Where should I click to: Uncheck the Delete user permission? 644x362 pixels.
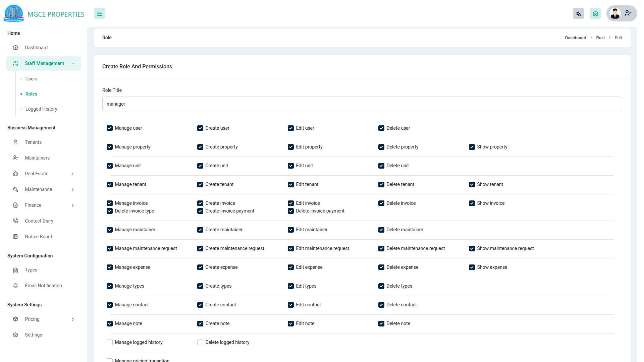pyautogui.click(x=381, y=128)
